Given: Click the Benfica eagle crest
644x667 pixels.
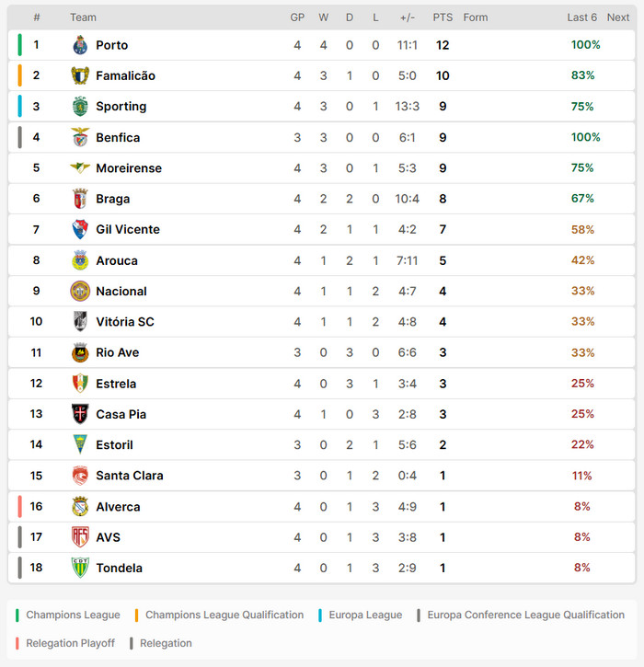Looking at the screenshot, I should point(80,137).
